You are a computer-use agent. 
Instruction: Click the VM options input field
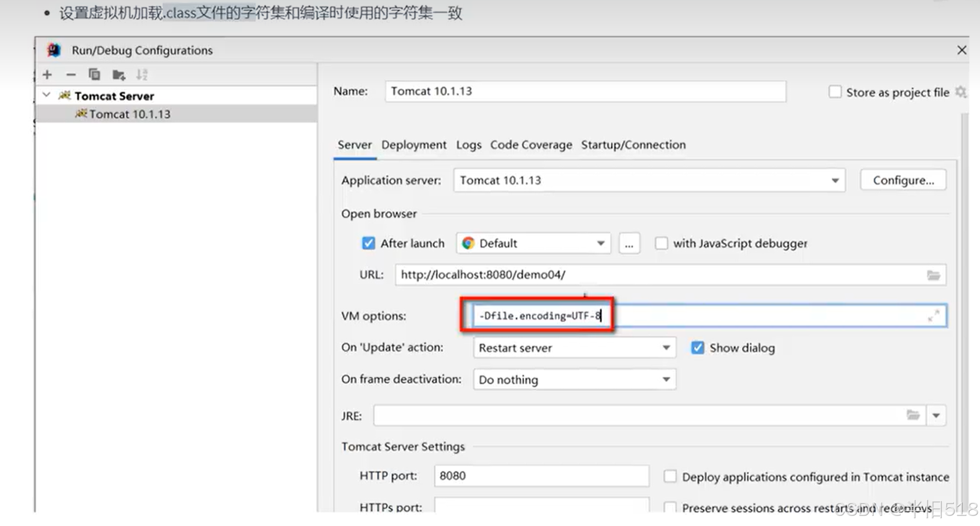click(710, 316)
